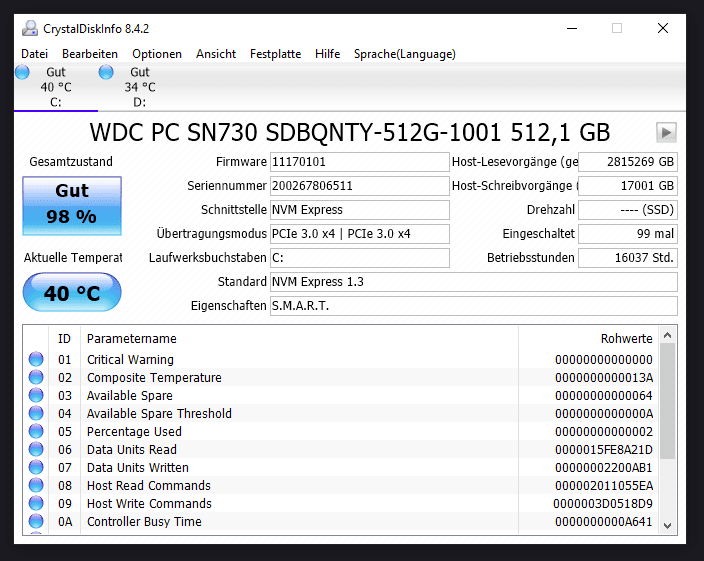Click the blue status dot for Percentage Used
This screenshot has height=561, width=704.
coord(36,431)
